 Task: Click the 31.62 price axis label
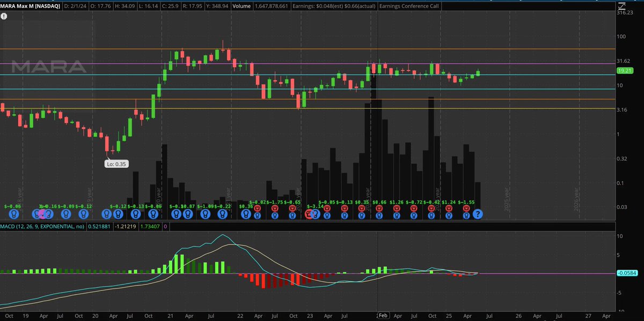pyautogui.click(x=623, y=61)
